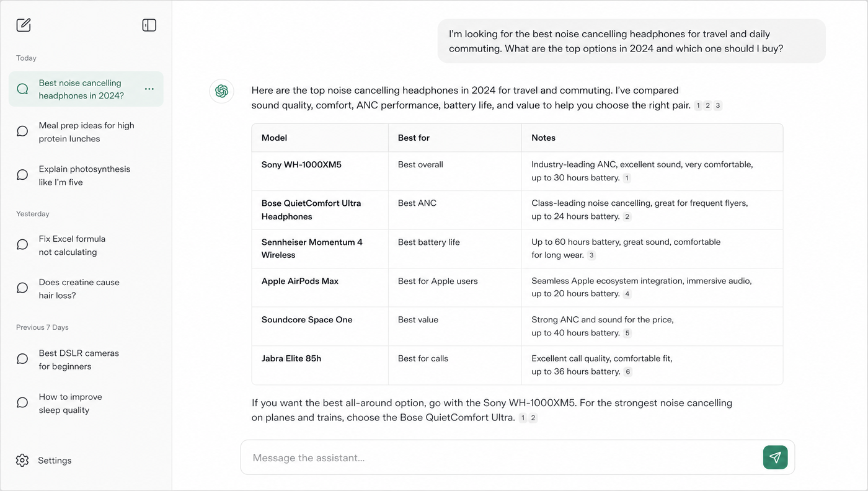Open citation 6 in the Jabra Elite 85h notes
Image resolution: width=868 pixels, height=491 pixels.
point(628,372)
